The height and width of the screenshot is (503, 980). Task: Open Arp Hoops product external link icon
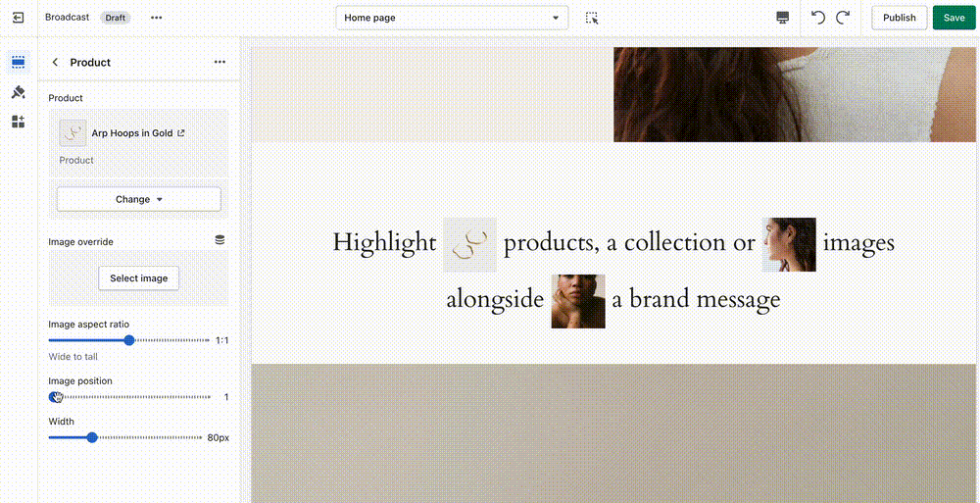(180, 133)
